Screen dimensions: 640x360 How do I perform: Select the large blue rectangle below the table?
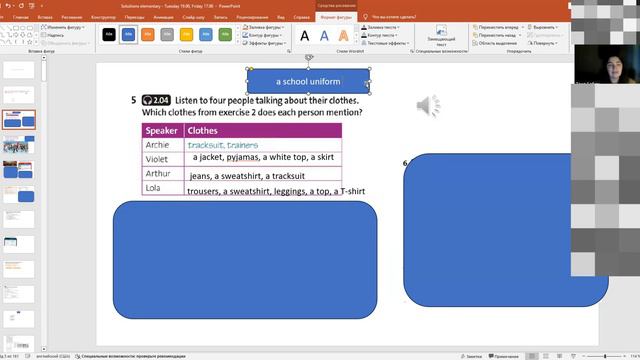point(245,260)
